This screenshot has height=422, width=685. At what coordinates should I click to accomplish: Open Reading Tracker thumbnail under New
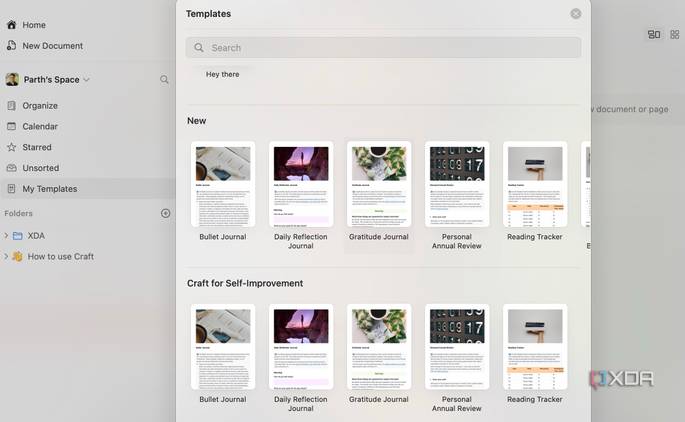[535, 184]
